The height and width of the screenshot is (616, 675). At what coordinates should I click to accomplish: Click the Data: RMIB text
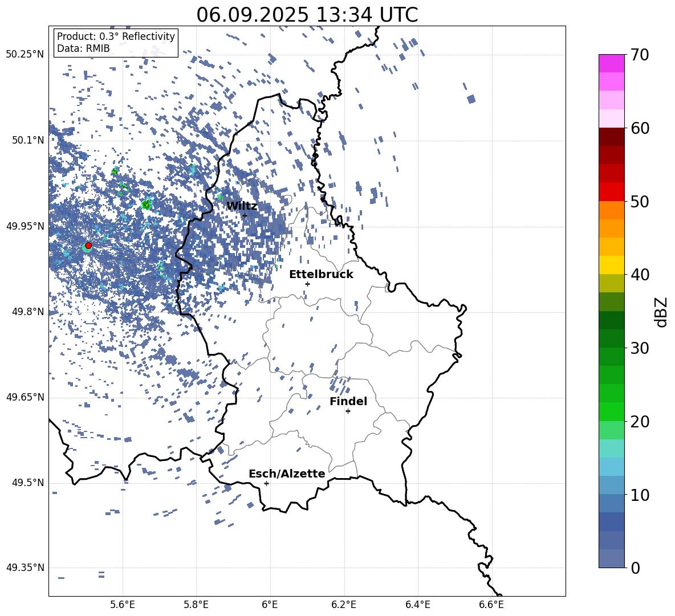point(83,48)
